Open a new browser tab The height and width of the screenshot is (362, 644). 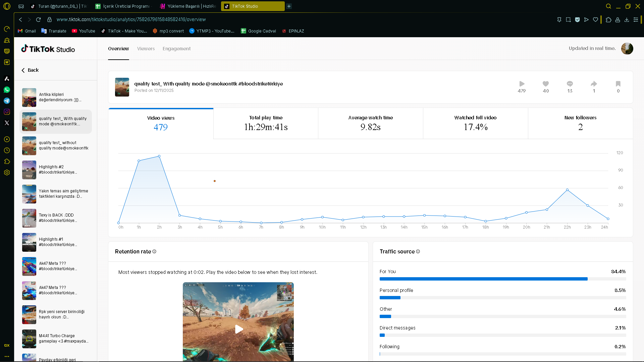[289, 6]
